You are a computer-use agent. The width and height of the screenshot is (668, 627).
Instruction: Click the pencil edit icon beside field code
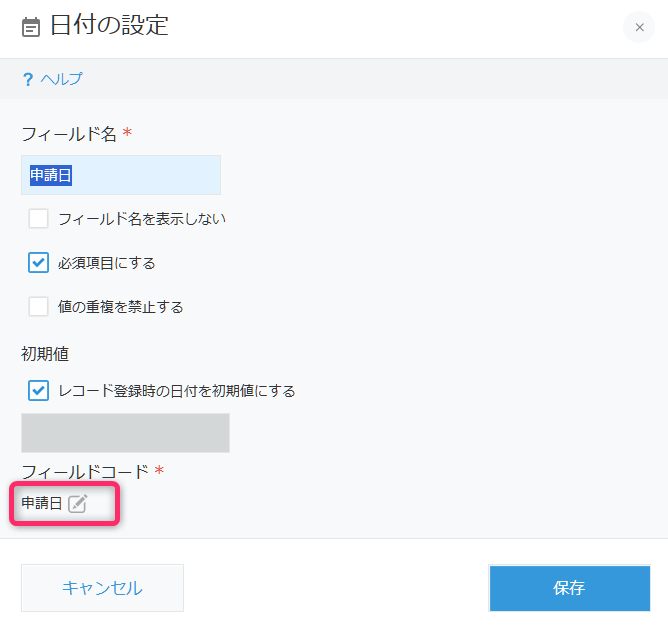[x=78, y=503]
